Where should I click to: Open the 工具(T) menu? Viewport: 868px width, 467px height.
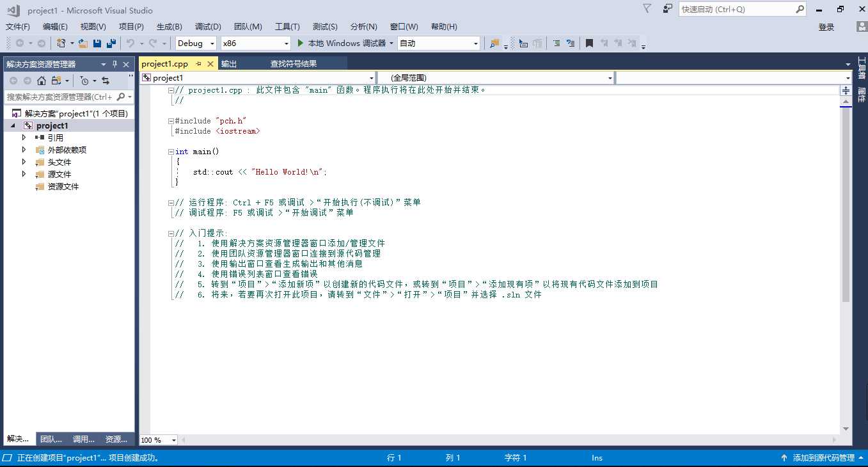point(287,27)
